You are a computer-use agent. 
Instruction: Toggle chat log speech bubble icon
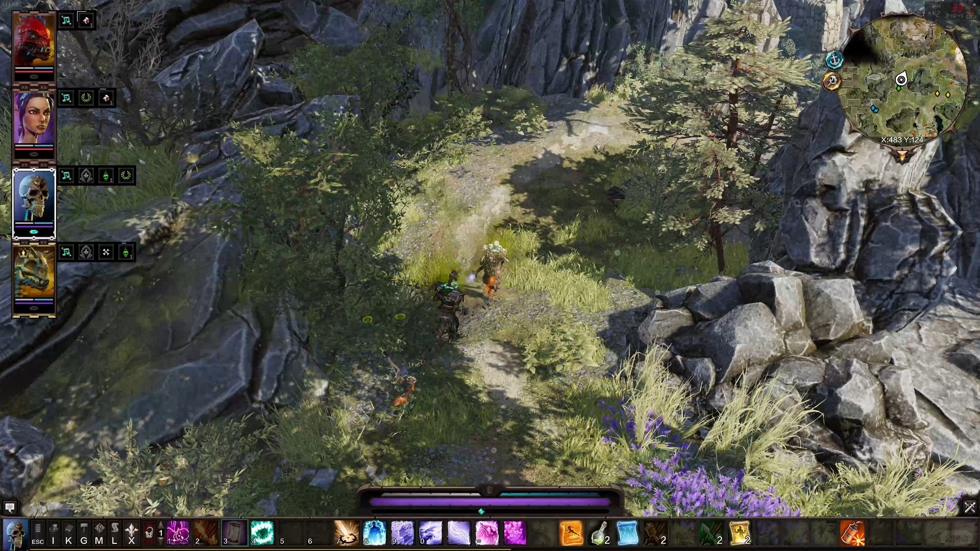click(9, 507)
